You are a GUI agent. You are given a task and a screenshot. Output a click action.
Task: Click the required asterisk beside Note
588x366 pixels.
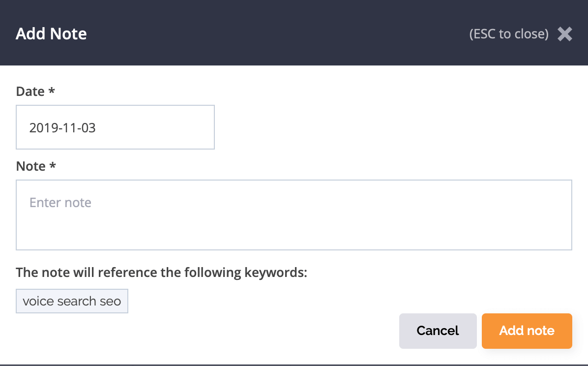coord(53,165)
